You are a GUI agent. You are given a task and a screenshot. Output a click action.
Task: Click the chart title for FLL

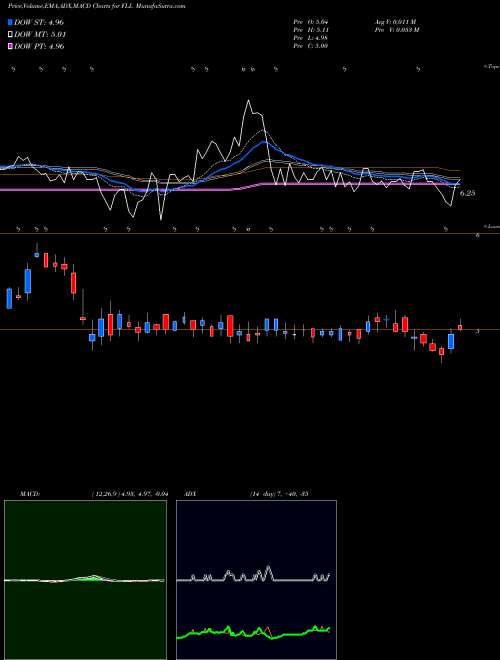tap(97, 6)
